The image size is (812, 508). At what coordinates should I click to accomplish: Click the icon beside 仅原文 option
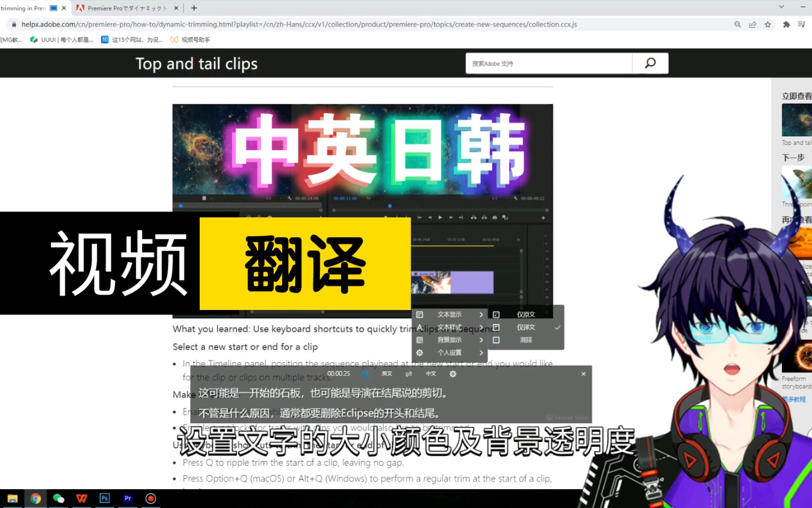click(496, 315)
